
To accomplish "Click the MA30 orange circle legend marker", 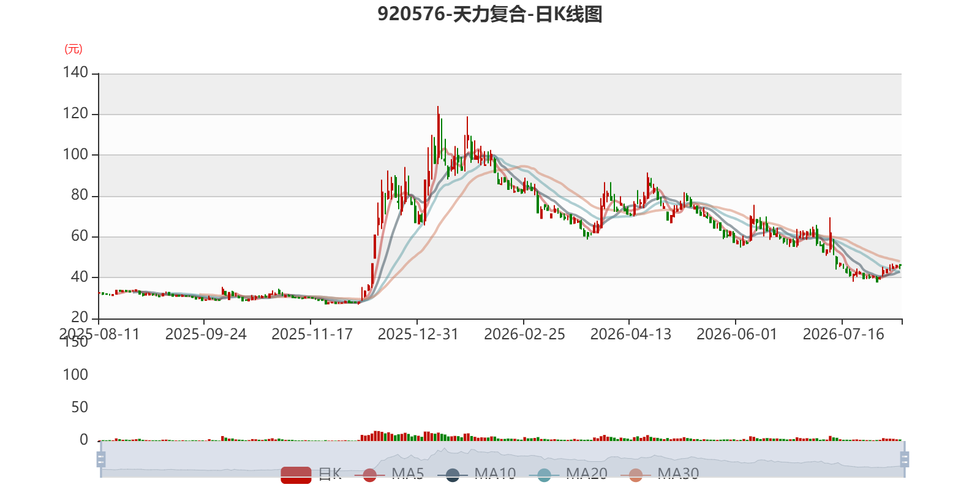I will pyautogui.click(x=636, y=475).
